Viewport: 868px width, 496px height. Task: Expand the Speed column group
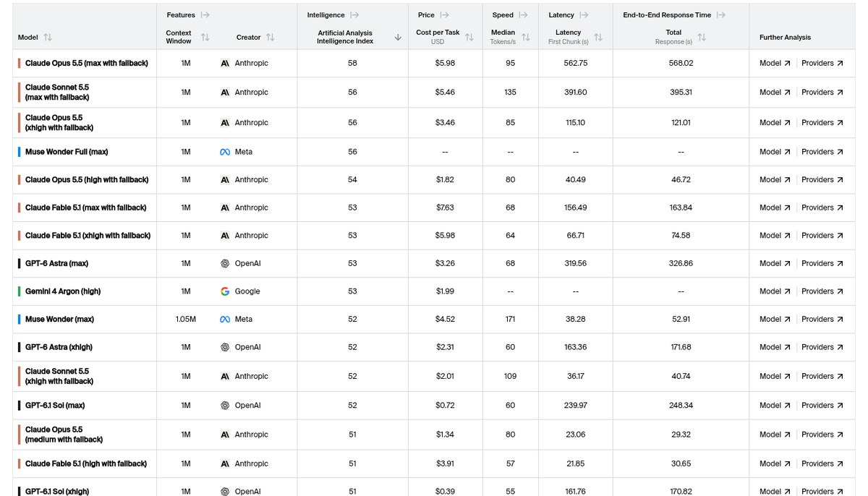click(523, 15)
